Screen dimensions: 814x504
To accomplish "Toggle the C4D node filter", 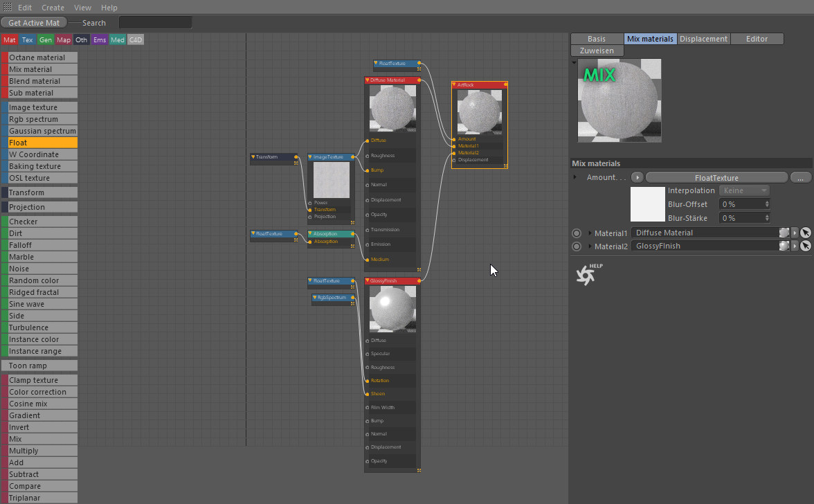I will (136, 39).
